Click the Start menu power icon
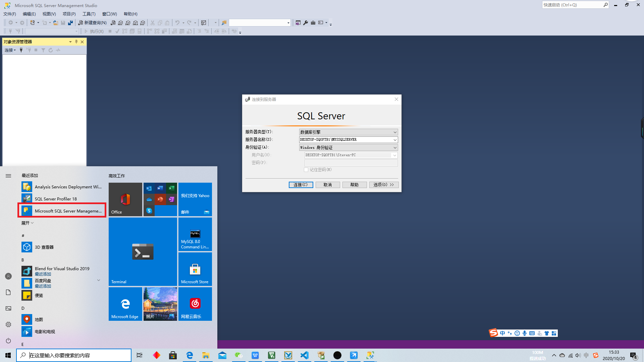This screenshot has width=644, height=362. pos(8,341)
